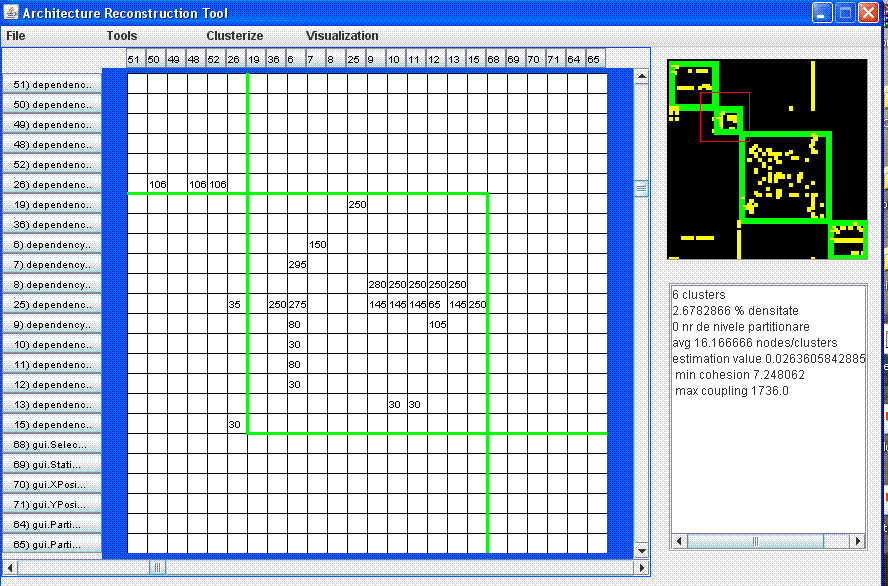The width and height of the screenshot is (888, 586).
Task: Click column header 19
Action: click(254, 60)
